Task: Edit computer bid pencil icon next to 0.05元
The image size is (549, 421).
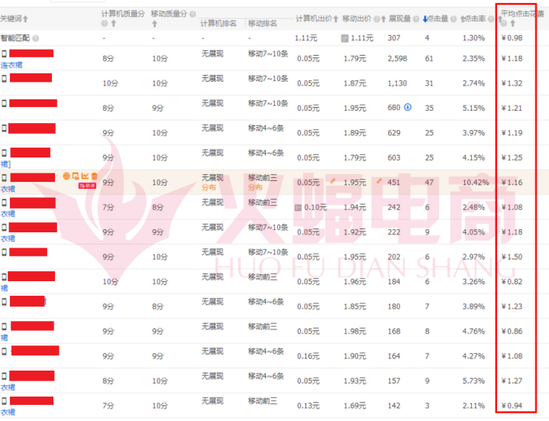Action: [333, 181]
